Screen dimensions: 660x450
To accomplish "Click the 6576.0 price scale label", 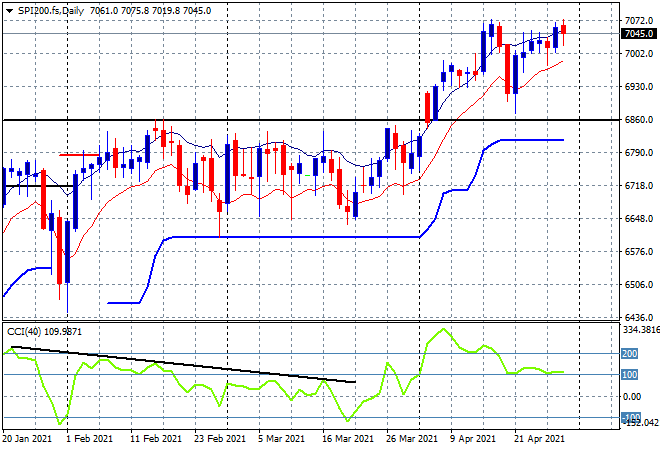I will (639, 252).
